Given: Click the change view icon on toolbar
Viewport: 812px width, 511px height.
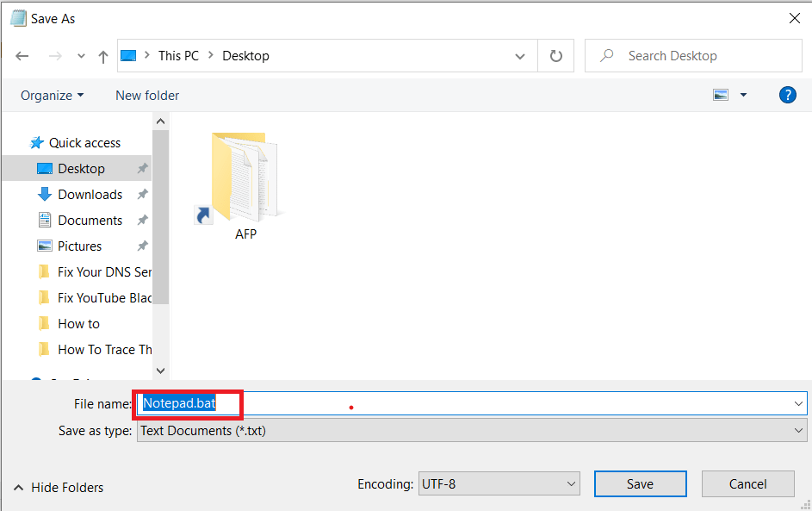Looking at the screenshot, I should click(721, 95).
